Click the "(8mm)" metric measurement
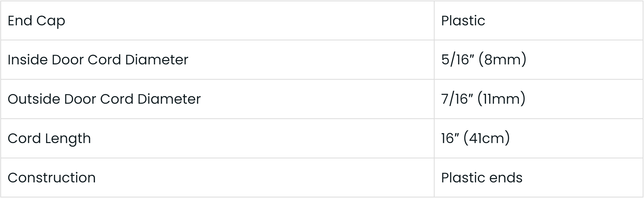Screen dimensions: 644x198 click(502, 60)
